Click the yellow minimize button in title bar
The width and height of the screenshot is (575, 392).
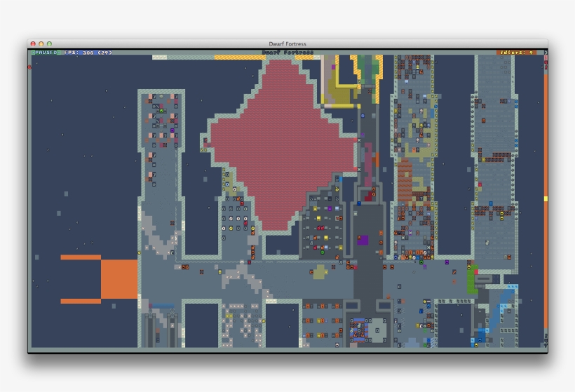coord(41,43)
